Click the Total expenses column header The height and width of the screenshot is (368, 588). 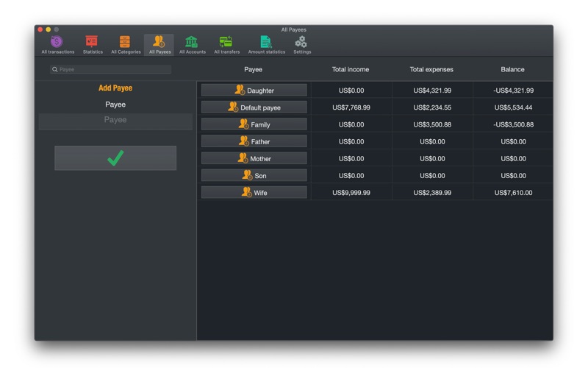pos(431,69)
